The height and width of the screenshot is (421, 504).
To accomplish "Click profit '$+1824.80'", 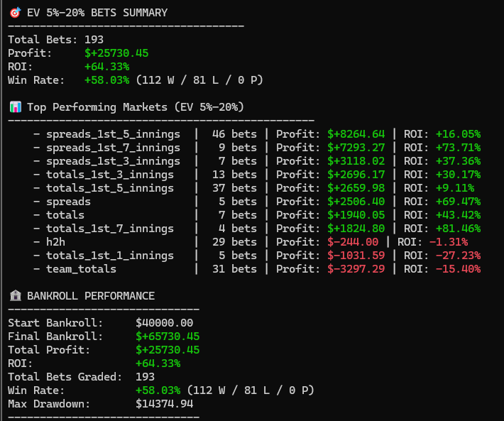I will click(356, 229).
